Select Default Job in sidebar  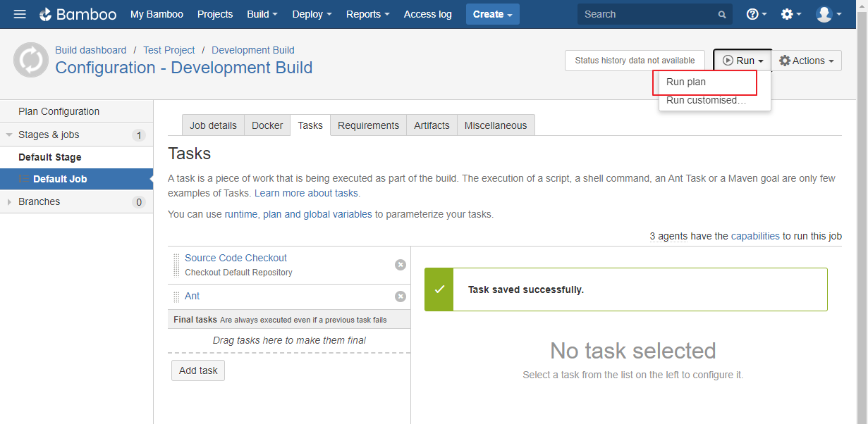coord(76,179)
